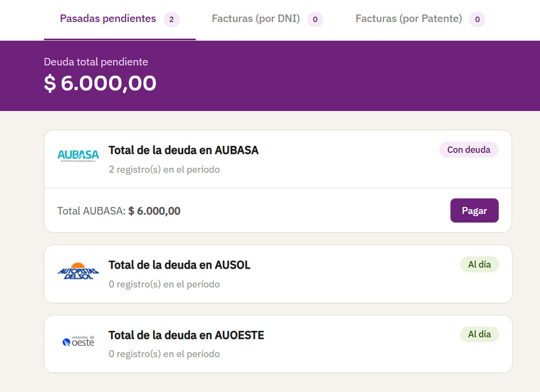Switch to Facturas (por DNI) tab
The image size is (540, 392).
(x=267, y=19)
